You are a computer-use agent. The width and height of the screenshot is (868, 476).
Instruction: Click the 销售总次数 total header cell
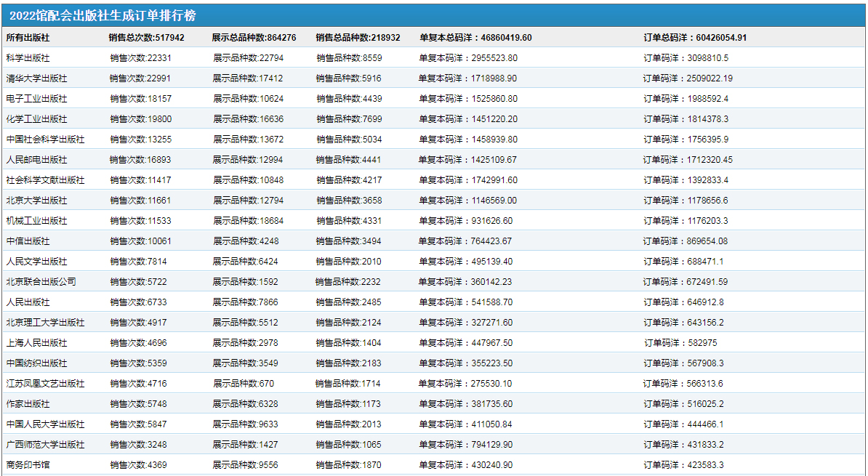click(x=146, y=38)
